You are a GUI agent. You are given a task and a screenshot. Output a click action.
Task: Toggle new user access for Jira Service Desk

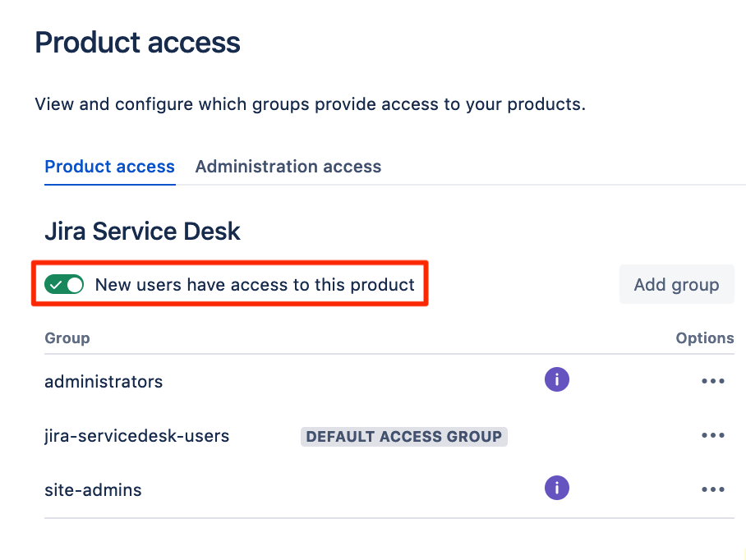[x=64, y=284]
